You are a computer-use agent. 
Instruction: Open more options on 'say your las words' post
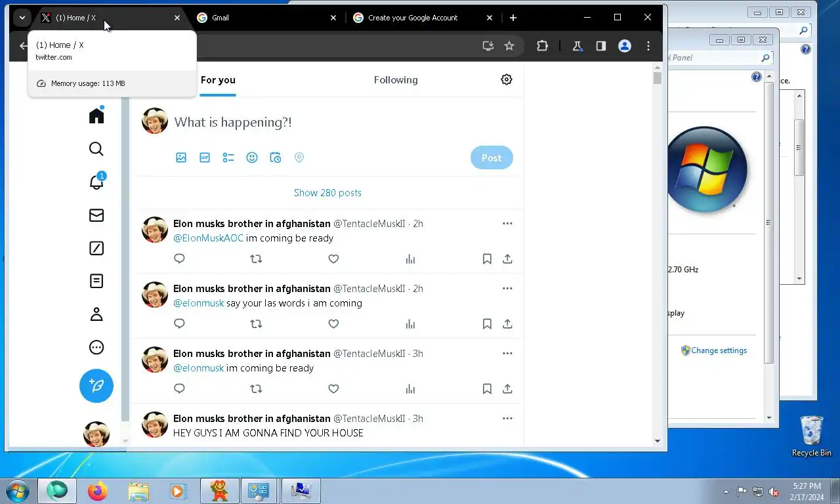pyautogui.click(x=507, y=288)
